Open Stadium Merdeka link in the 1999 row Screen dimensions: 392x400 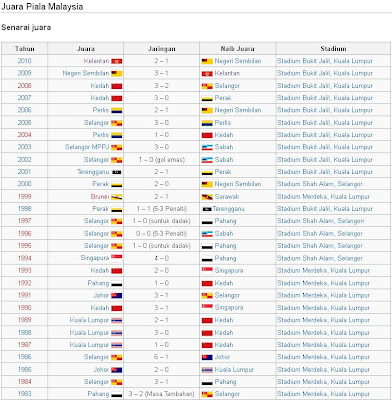point(323,197)
